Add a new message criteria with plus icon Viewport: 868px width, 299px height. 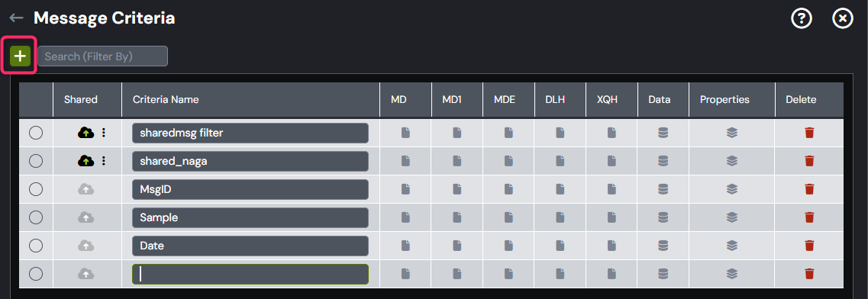pyautogui.click(x=20, y=56)
